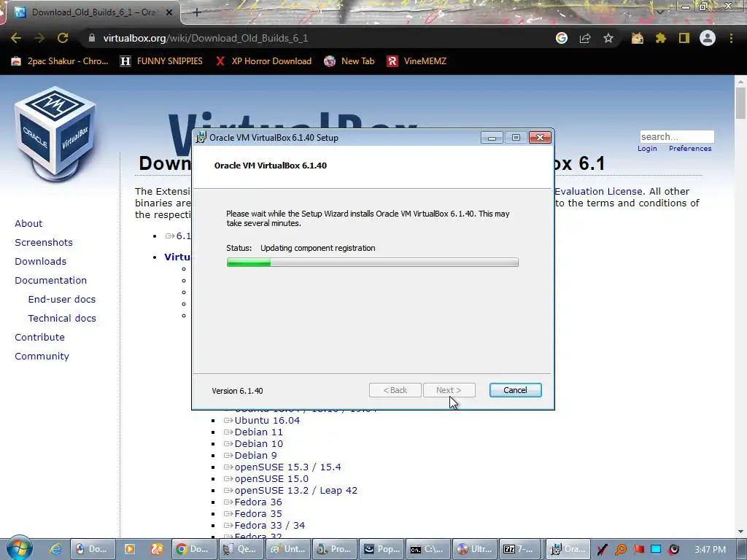Screen dimensions: 747x560
Task: Switch to the "Ultr..." taskbar window
Action: 474,549
